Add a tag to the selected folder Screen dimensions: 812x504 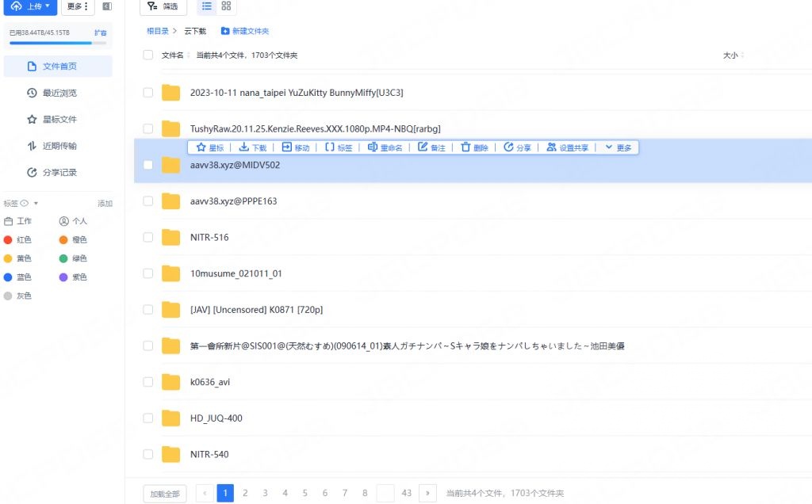pyautogui.click(x=339, y=147)
